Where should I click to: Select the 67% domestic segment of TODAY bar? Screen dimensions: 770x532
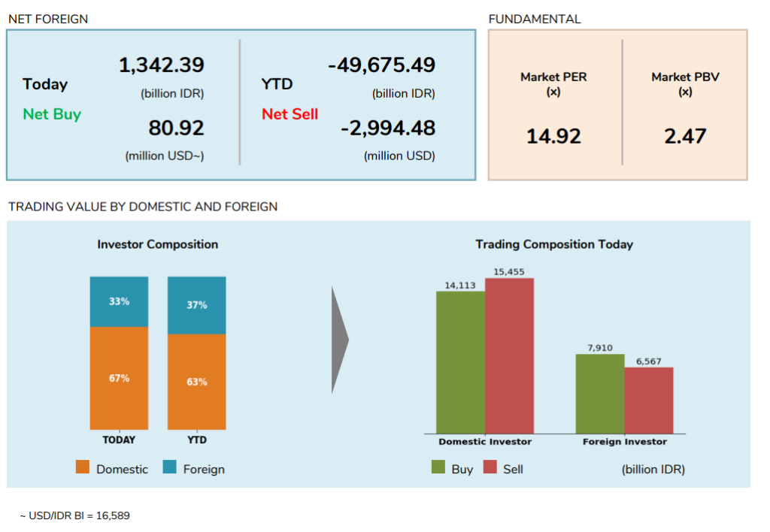(x=119, y=378)
